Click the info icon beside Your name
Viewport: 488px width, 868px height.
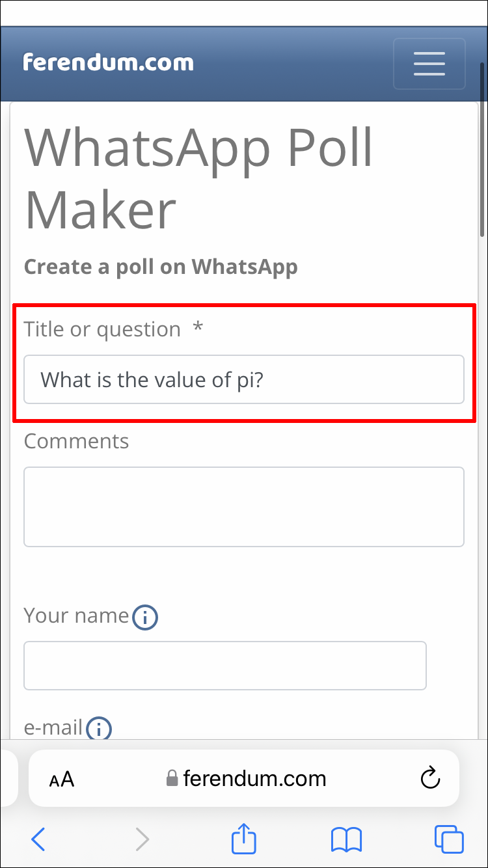click(145, 617)
